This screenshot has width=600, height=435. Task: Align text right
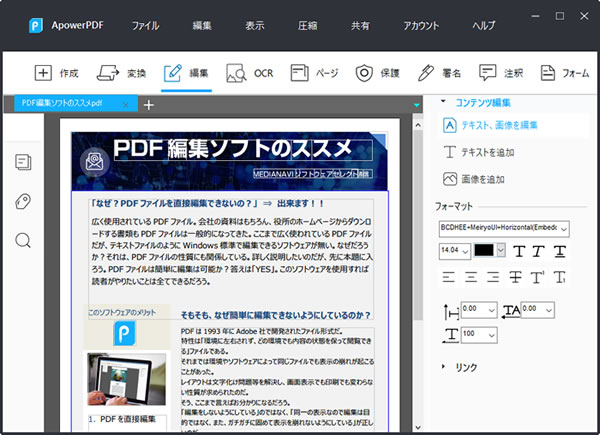493,277
